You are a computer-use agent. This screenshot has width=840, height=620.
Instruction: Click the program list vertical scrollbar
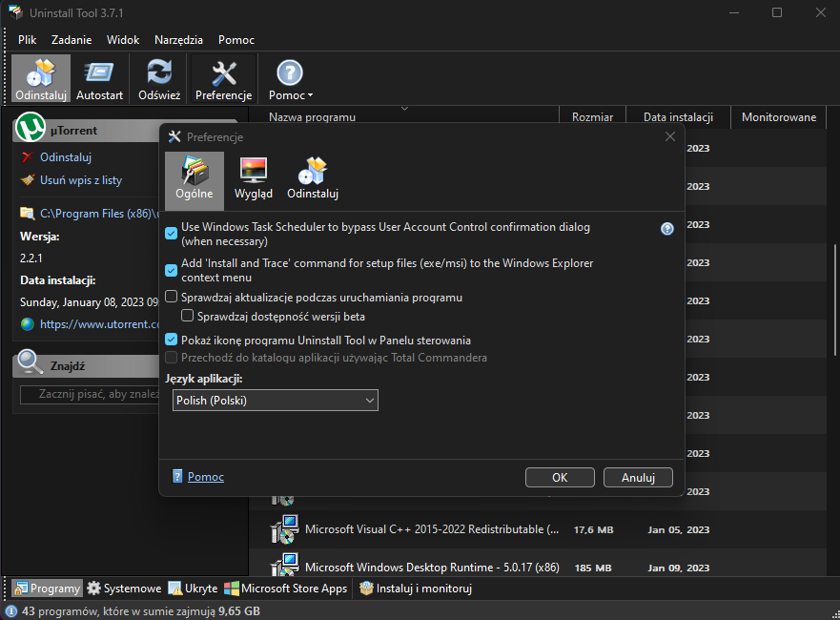pyautogui.click(x=834, y=300)
